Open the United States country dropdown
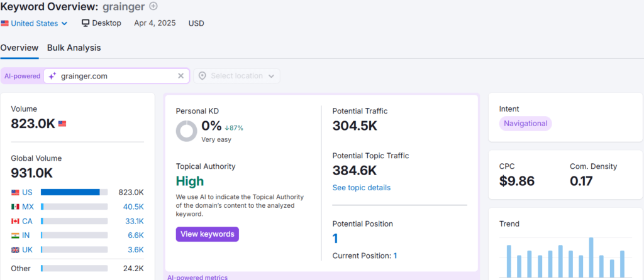This screenshot has width=644, height=280. coord(34,23)
